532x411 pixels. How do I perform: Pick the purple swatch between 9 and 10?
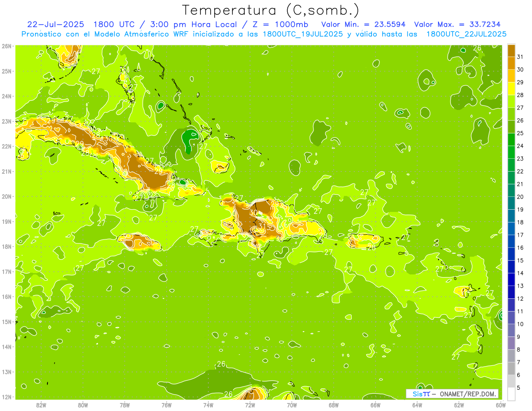(x=512, y=330)
